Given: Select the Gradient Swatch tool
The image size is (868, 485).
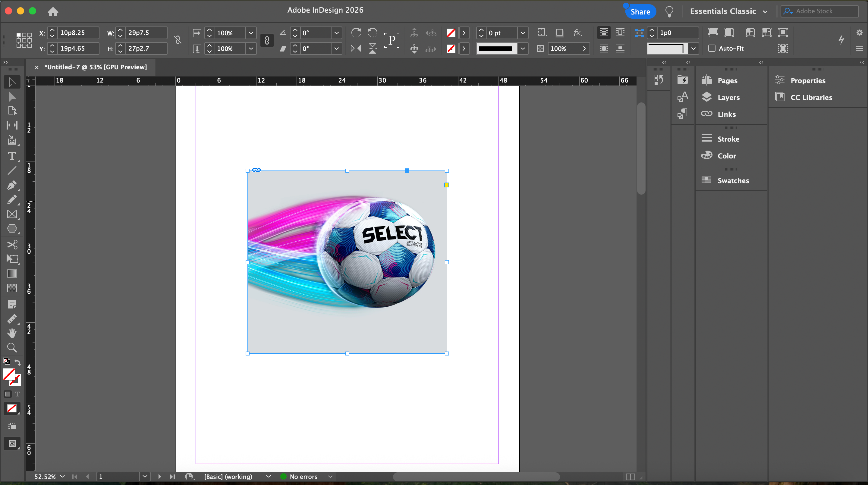Looking at the screenshot, I should click(x=12, y=274).
